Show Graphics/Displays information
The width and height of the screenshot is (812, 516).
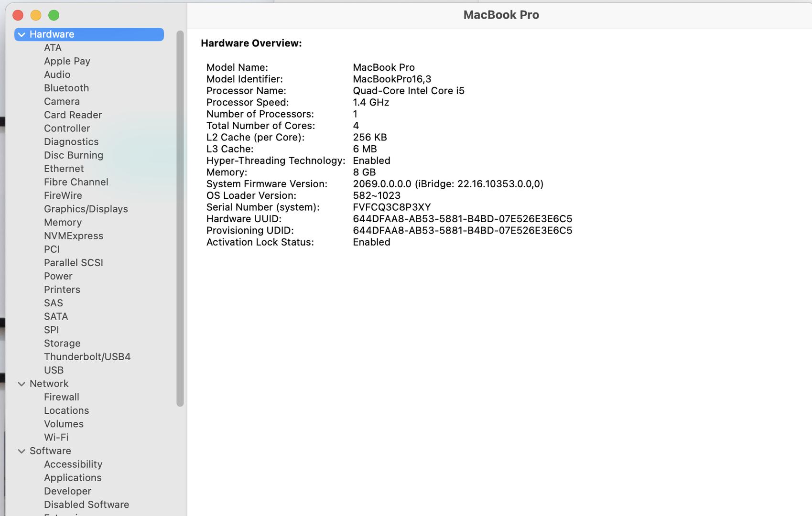86,209
